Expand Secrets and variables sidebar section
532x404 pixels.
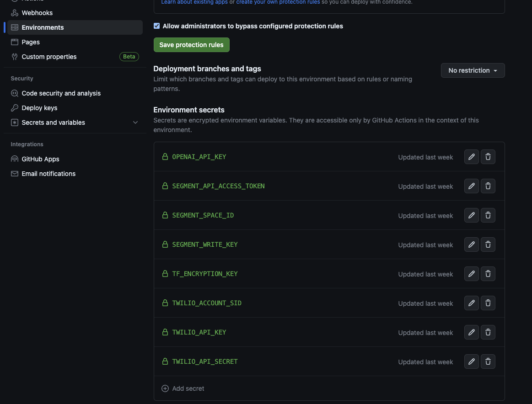pyautogui.click(x=135, y=122)
